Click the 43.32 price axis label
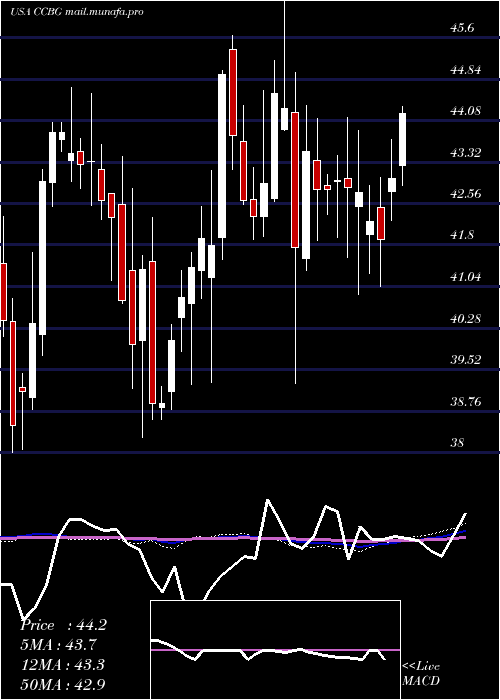Screen dimensions: 500x700 pos(467,152)
